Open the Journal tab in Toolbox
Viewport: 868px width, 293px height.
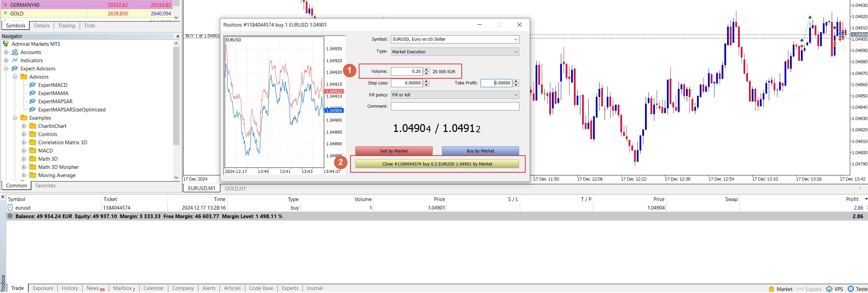pos(314,288)
